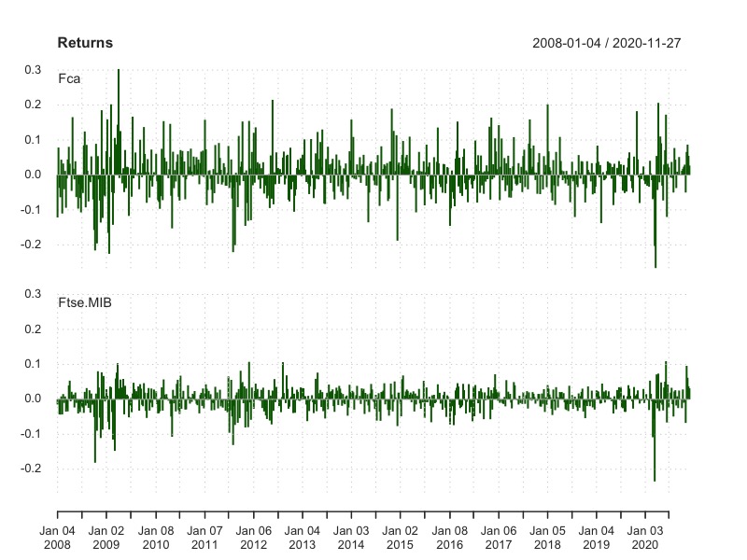Click the Jan 06 2012 axis label
The image size is (747, 560).
(x=253, y=537)
